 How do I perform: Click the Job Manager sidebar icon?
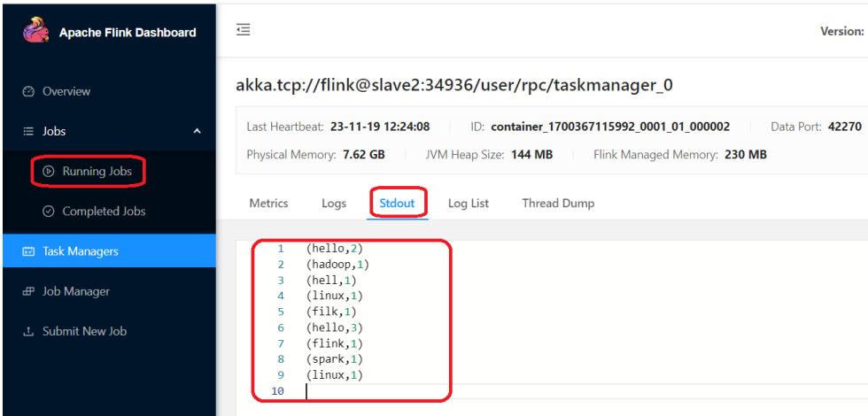coord(27,291)
